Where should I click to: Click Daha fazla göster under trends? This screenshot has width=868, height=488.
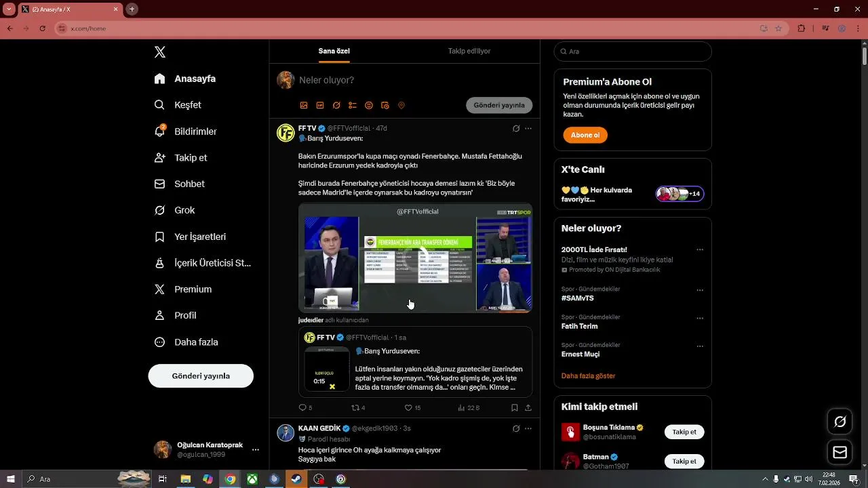pos(589,375)
